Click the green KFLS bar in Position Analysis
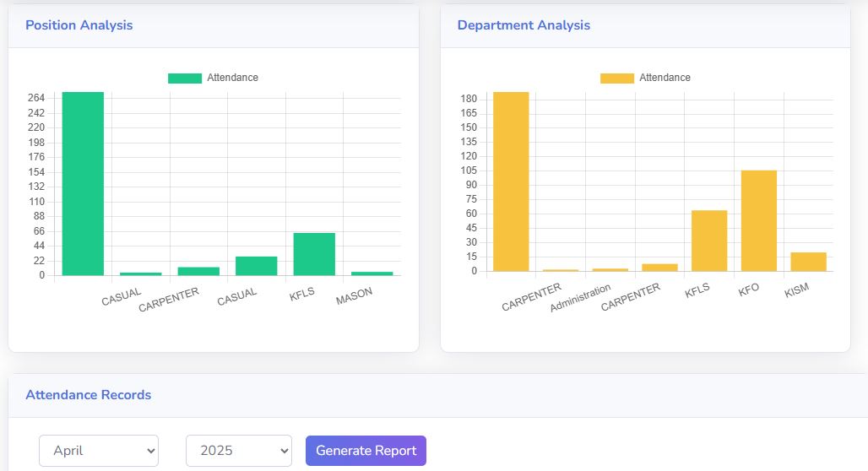 pos(314,254)
